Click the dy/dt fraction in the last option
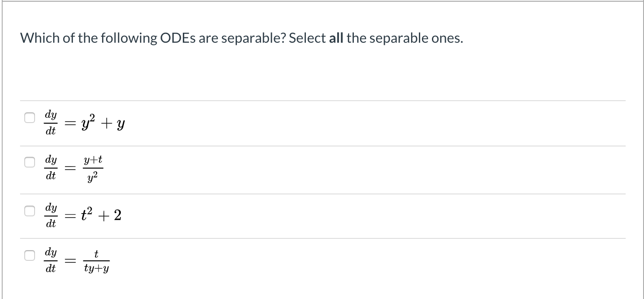This screenshot has width=644, height=299. pos(50,261)
